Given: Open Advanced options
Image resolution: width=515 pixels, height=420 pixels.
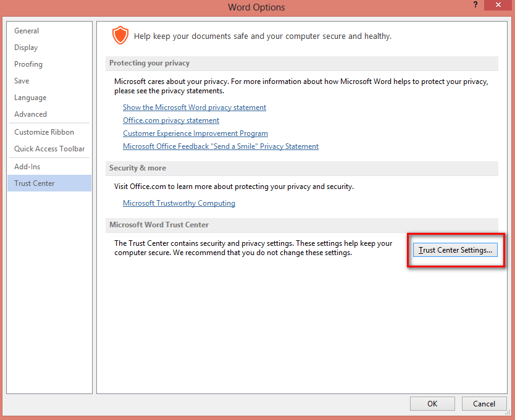Looking at the screenshot, I should [49, 114].
